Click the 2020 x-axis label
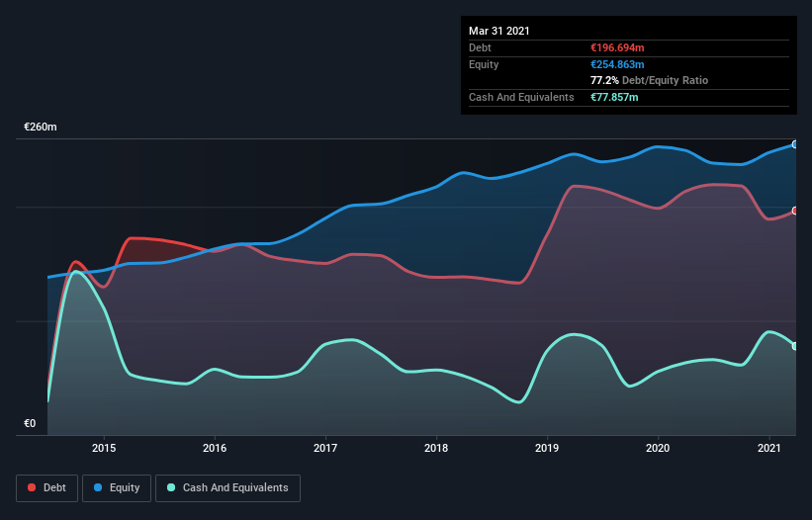Image resolution: width=812 pixels, height=520 pixels. pyautogui.click(x=658, y=448)
